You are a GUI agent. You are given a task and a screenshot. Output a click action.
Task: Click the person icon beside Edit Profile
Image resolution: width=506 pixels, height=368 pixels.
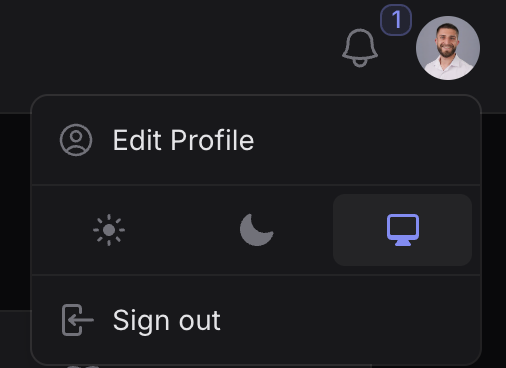76,140
